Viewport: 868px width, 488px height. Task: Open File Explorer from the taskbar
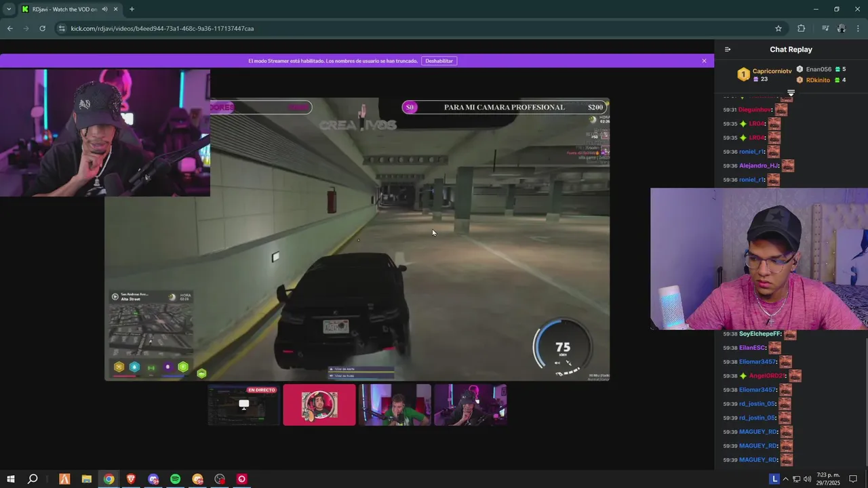point(87,479)
